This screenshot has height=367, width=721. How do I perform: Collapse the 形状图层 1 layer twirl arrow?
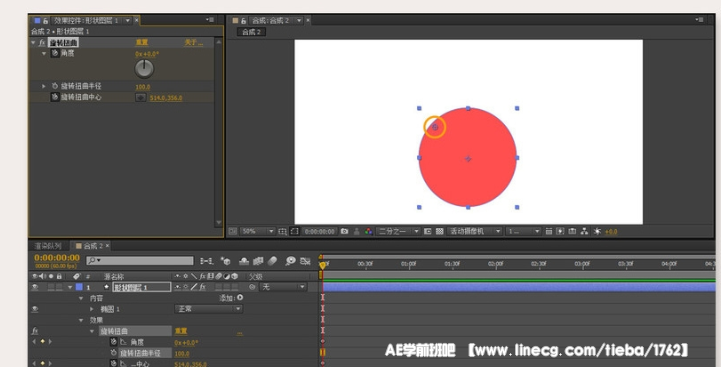(x=70, y=287)
